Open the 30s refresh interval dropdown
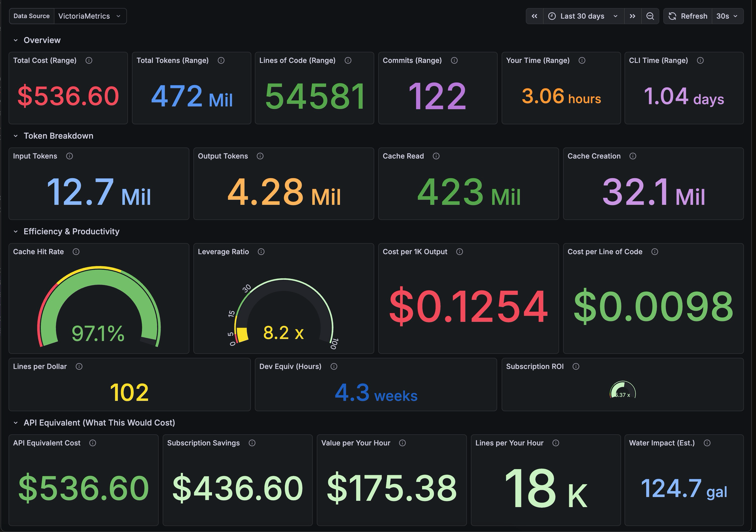Screen dimensions: 756x532 [x=727, y=16]
